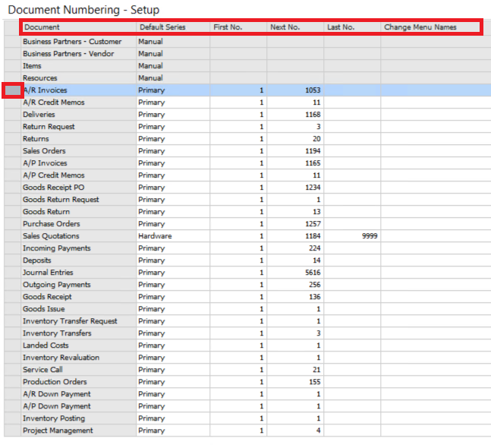Click the Change Menu Names column header
Viewport: 491px width, 448px height.
(x=420, y=27)
